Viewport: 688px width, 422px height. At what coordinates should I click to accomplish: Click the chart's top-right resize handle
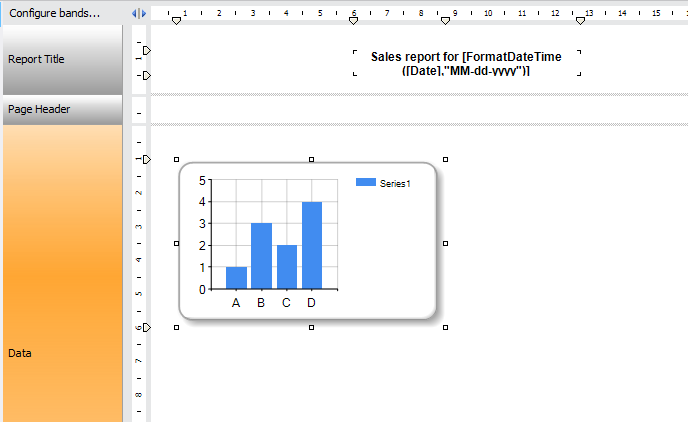pos(445,160)
